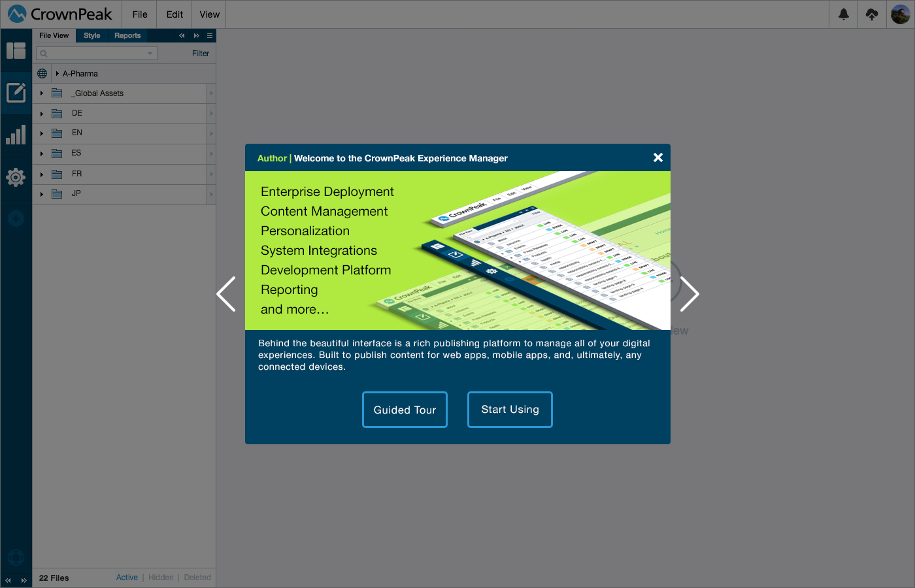The width and height of the screenshot is (915, 588).
Task: Open the View menu
Action: tap(209, 14)
